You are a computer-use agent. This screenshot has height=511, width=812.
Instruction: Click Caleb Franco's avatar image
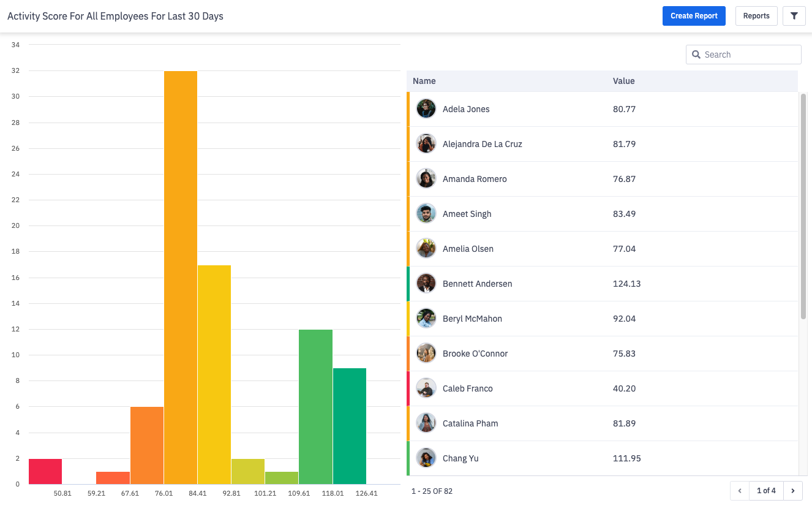tap(426, 388)
